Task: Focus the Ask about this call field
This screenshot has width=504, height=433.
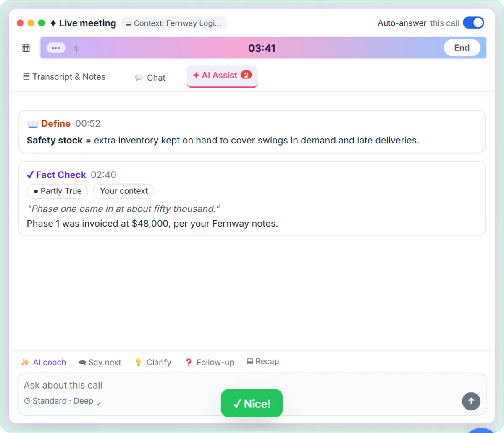Action: pyautogui.click(x=252, y=385)
